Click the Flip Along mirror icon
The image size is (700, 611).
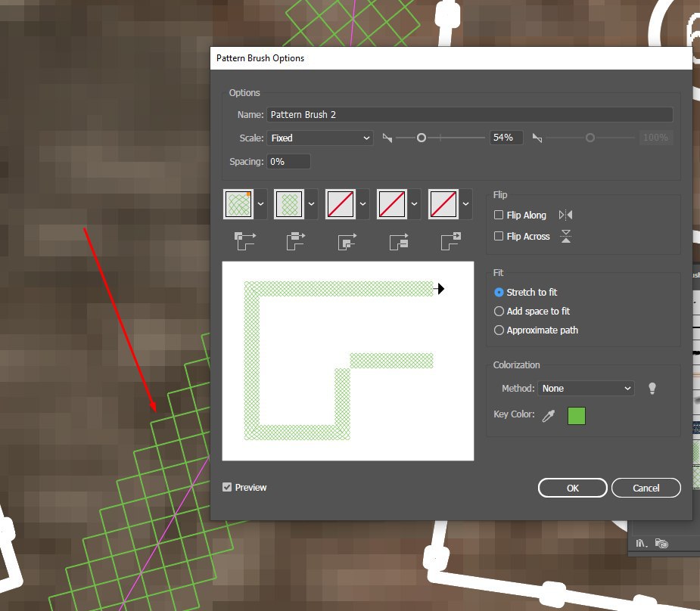(x=565, y=215)
